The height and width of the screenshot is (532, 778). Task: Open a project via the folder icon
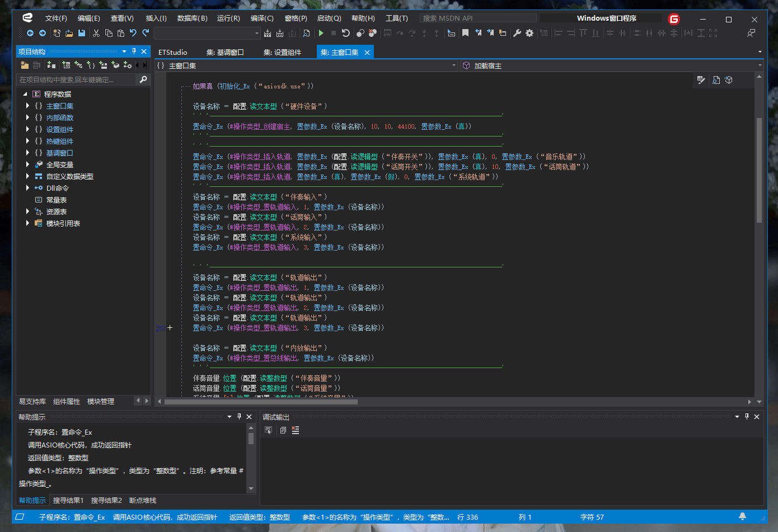pyautogui.click(x=69, y=34)
